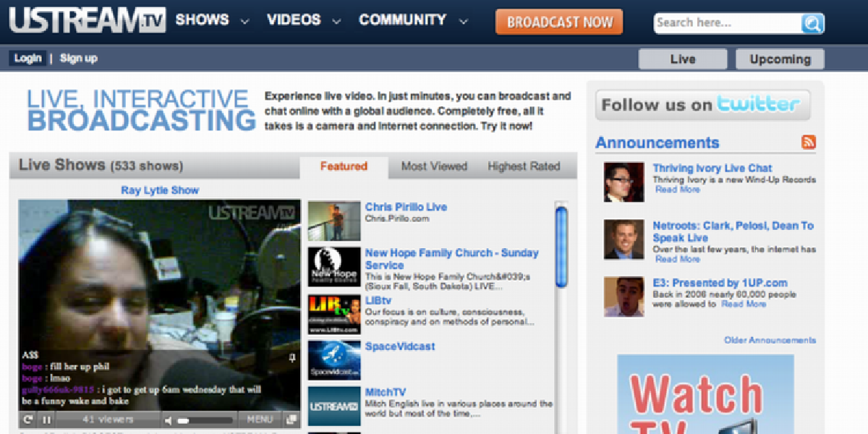Click the player reload icon
868x434 pixels.
pos(27,420)
